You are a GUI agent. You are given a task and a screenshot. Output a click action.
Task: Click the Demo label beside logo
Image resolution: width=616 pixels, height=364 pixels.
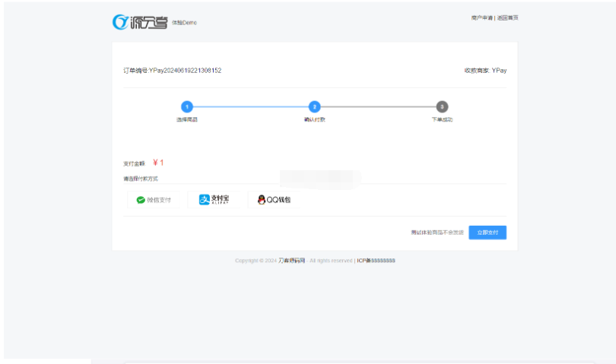[184, 23]
